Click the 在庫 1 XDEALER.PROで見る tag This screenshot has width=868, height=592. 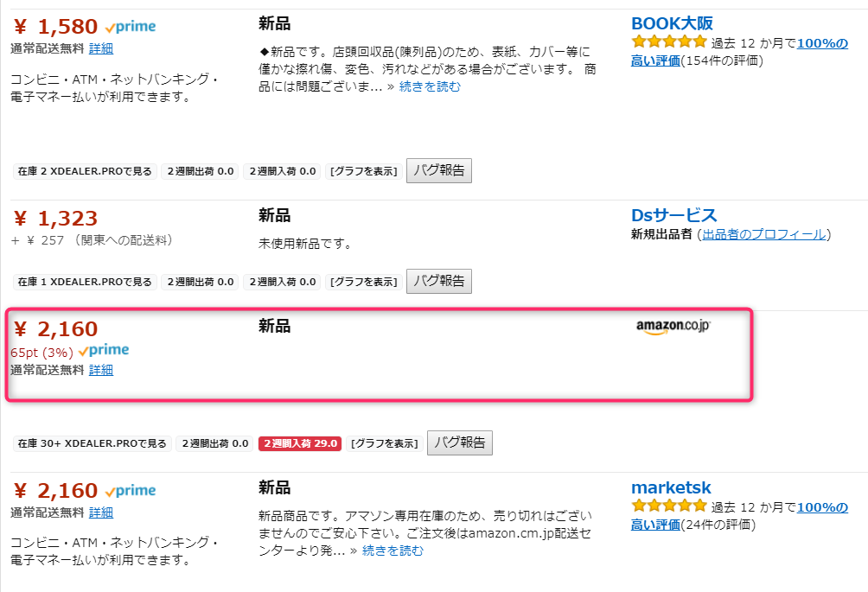click(85, 282)
